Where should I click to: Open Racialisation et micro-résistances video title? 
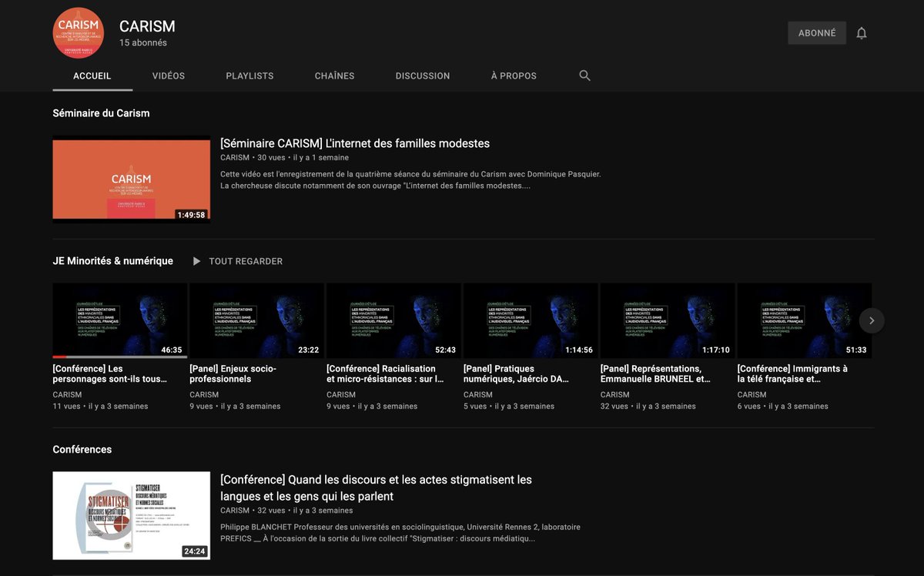[385, 373]
